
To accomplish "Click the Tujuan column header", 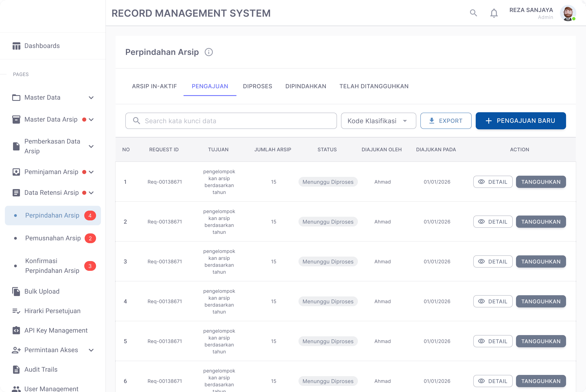I will (x=218, y=149).
